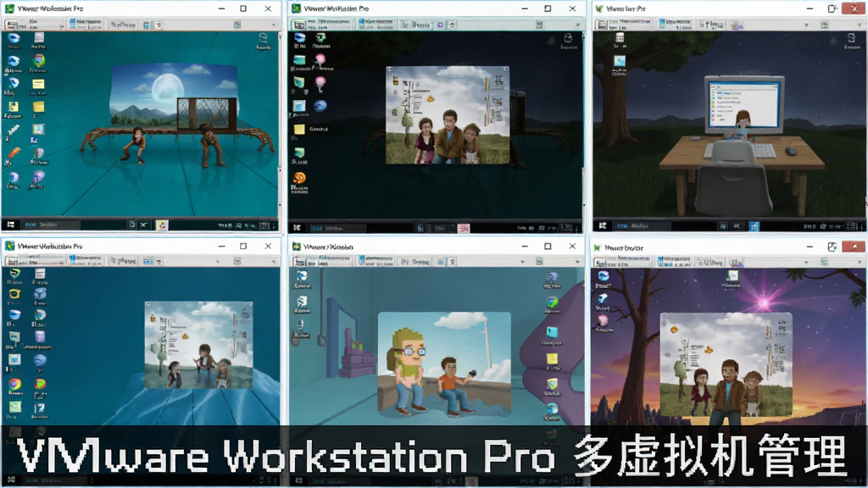Screen dimensions: 868x488
Task: Select family photo window in top-middle VM
Action: (x=448, y=115)
